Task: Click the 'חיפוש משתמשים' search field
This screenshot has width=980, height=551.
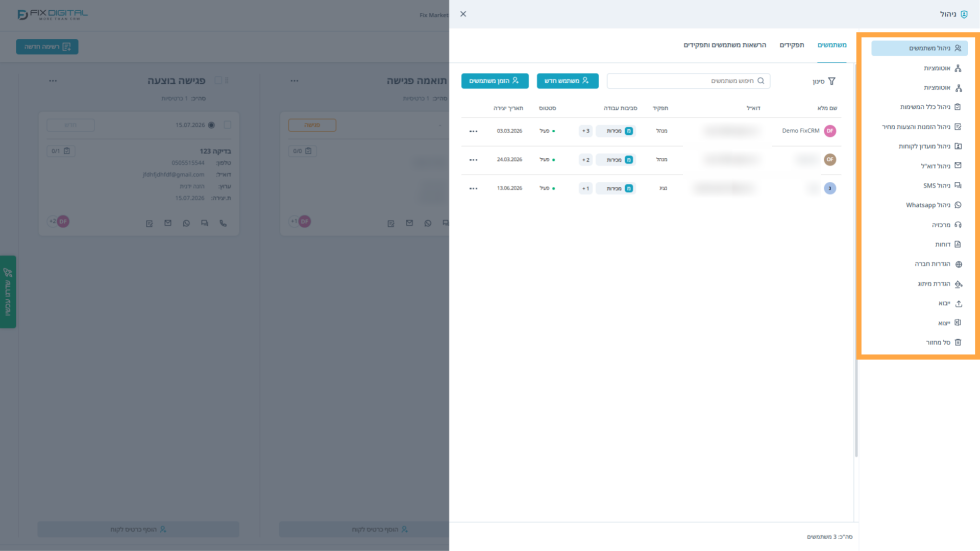Action: [688, 81]
